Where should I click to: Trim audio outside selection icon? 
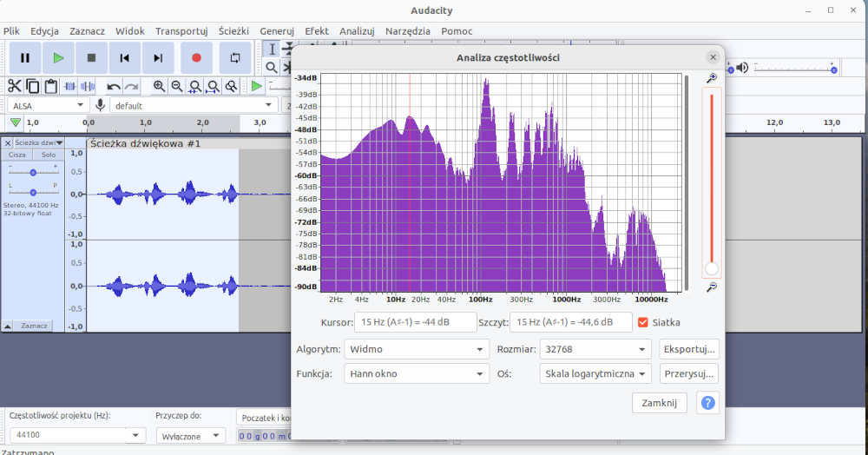pyautogui.click(x=69, y=86)
